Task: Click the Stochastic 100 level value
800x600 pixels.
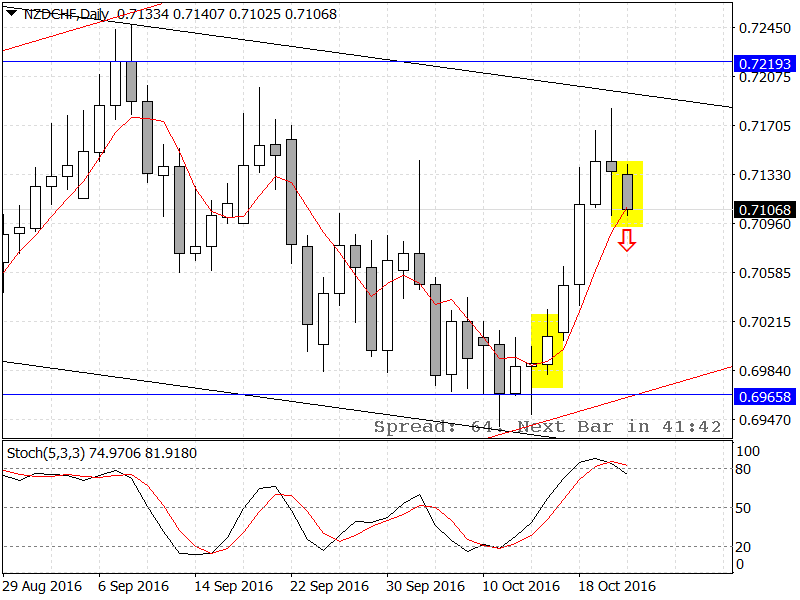Action: click(x=748, y=451)
